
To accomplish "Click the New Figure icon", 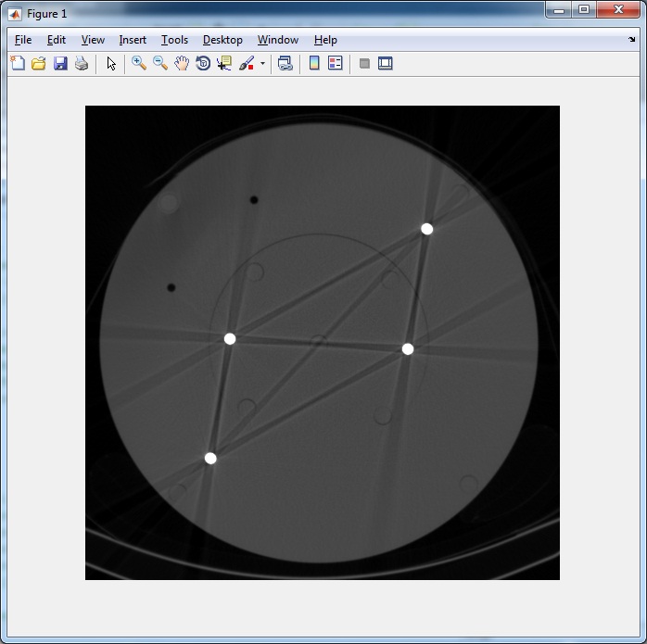I will click(x=18, y=64).
